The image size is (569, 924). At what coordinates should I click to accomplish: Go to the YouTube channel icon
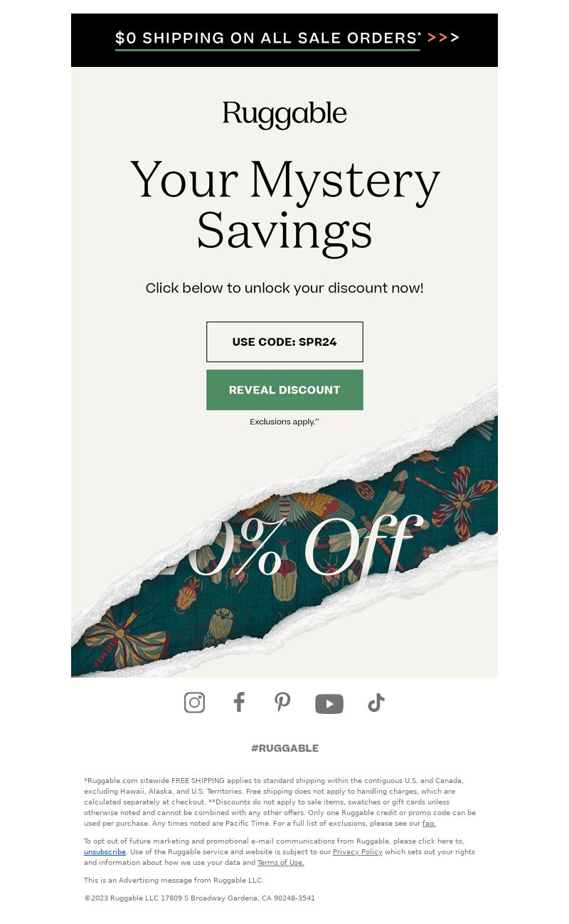(x=329, y=704)
